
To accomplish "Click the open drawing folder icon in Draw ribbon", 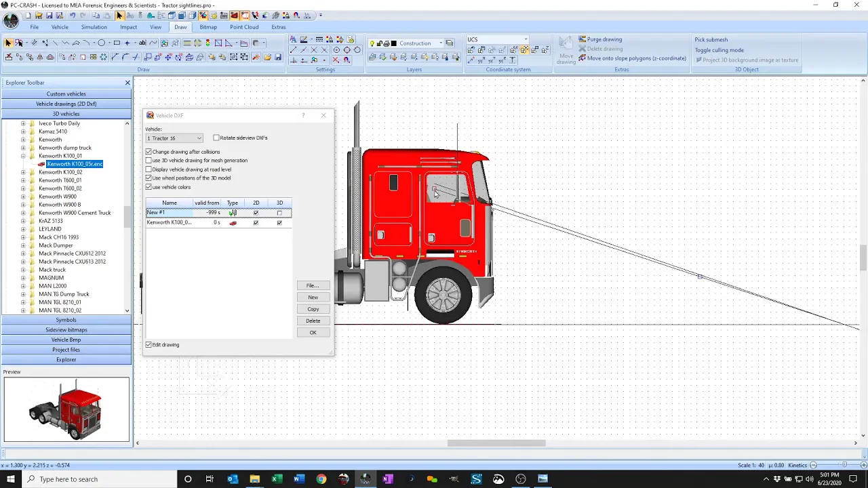I will click(267, 57).
